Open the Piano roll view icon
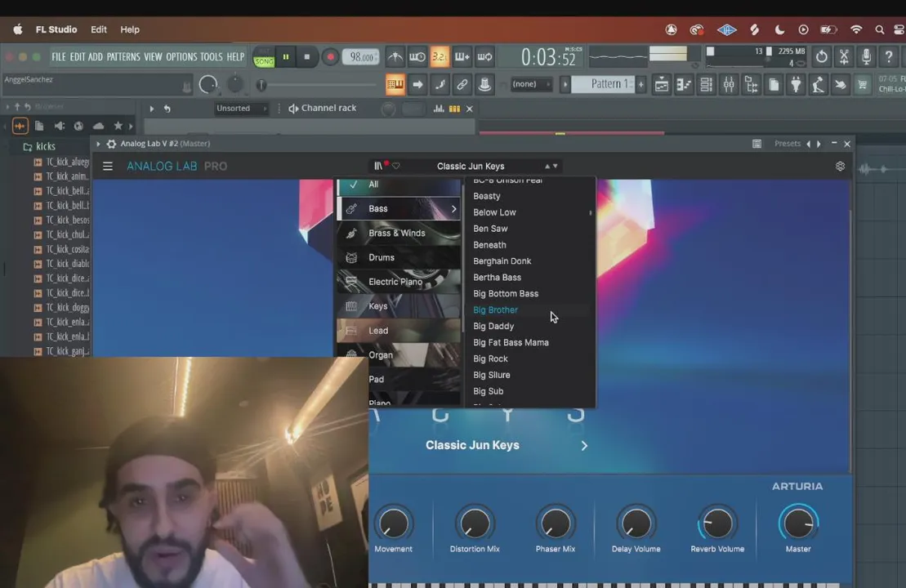This screenshot has height=588, width=906. [684, 85]
